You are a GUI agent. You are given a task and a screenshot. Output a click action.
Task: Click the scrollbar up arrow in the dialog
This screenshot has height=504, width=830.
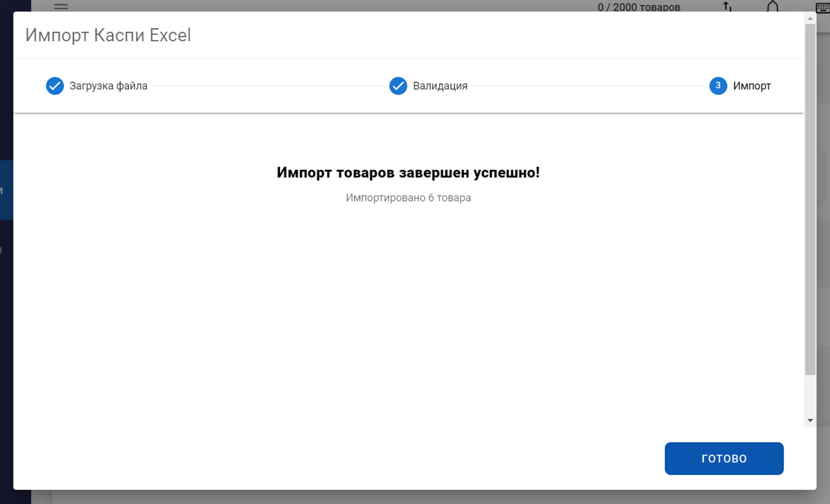coord(810,19)
